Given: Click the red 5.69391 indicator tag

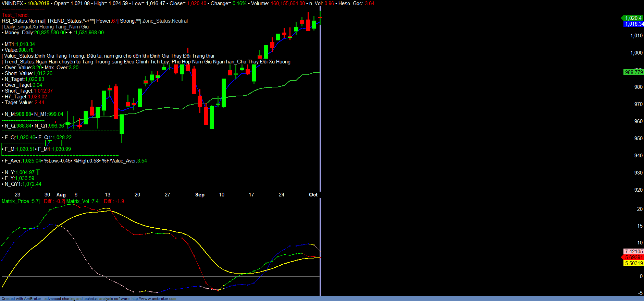Looking at the screenshot, I should (x=634, y=257).
